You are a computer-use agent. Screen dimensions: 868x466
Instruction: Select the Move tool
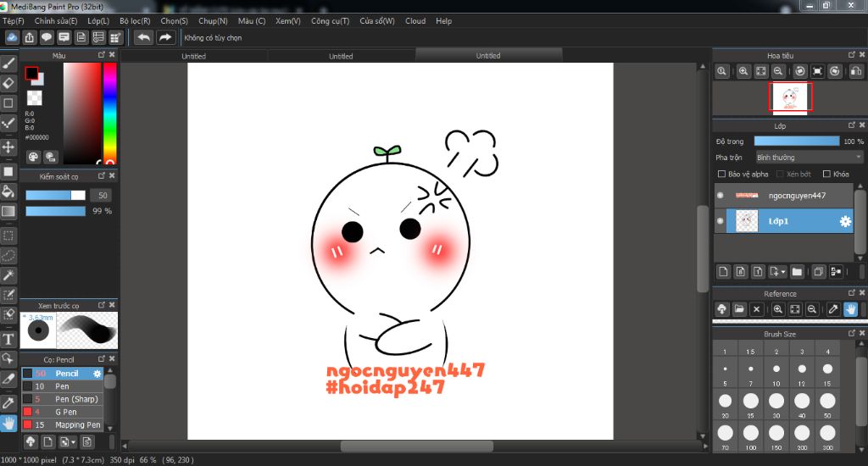[x=8, y=147]
